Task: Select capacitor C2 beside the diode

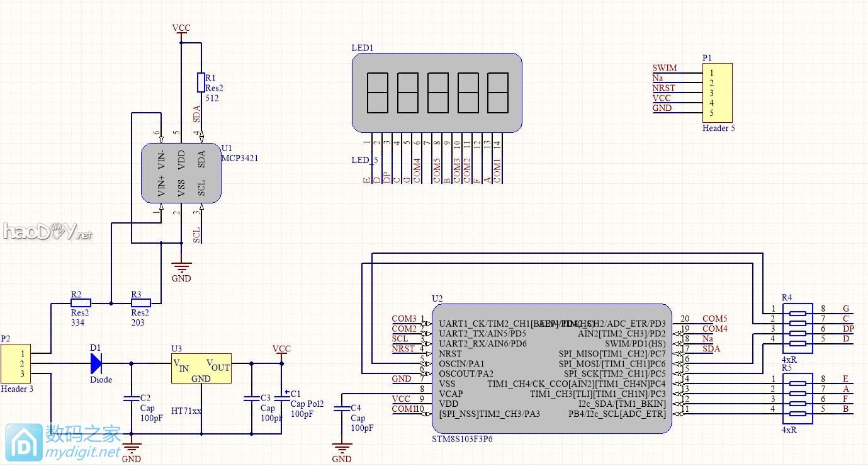Action: coord(131,398)
